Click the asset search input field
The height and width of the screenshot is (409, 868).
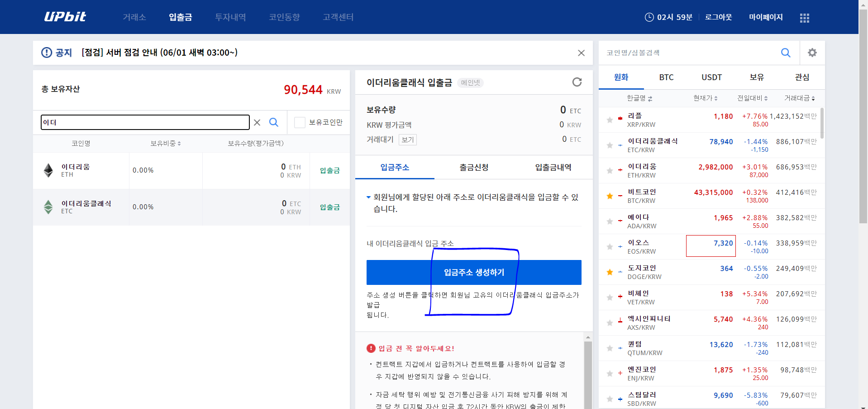[x=145, y=122]
